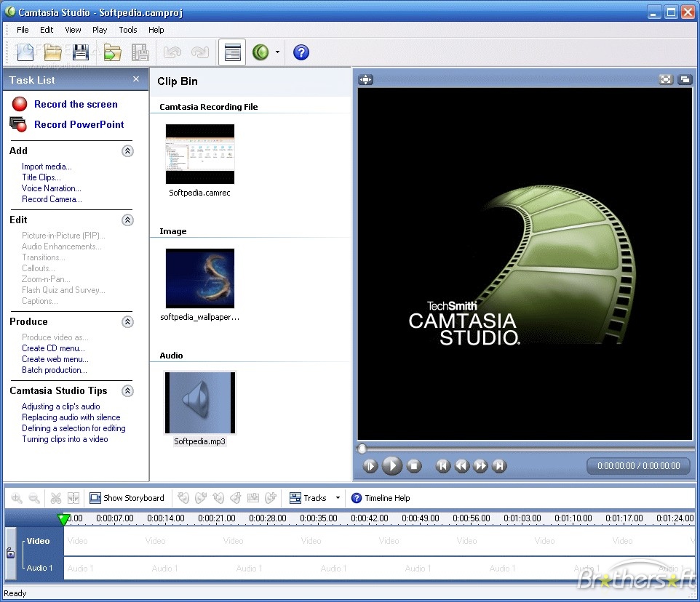Toggle the Task List panel button

(x=232, y=52)
